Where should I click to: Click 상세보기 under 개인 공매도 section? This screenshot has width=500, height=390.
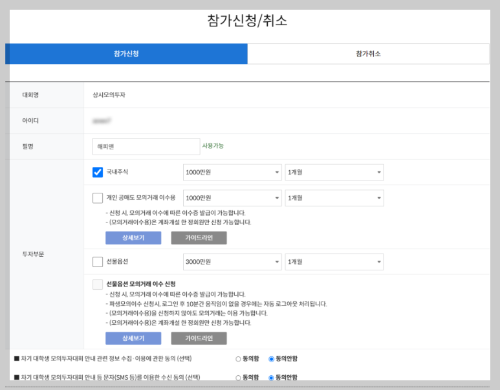click(133, 238)
